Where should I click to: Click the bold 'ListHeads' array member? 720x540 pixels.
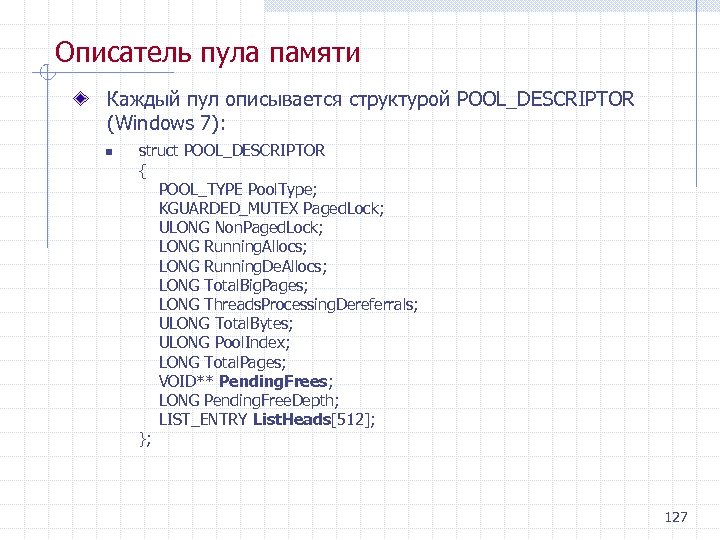pyautogui.click(x=292, y=419)
